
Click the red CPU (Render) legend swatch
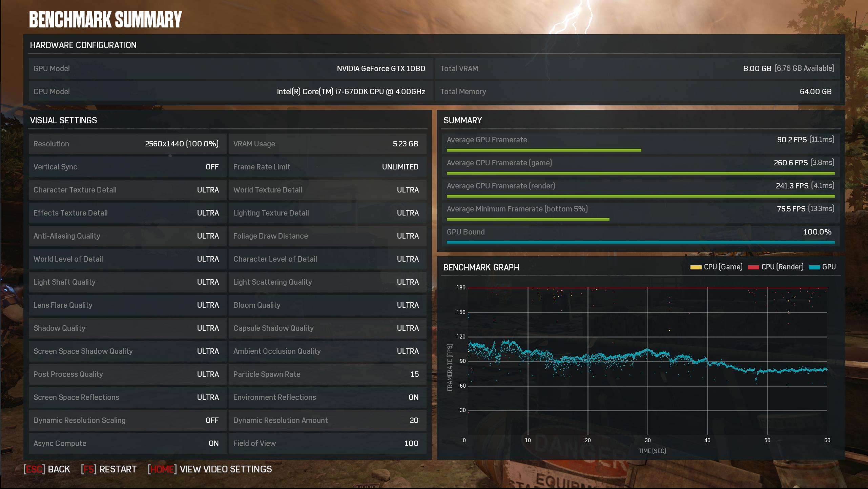coord(753,267)
